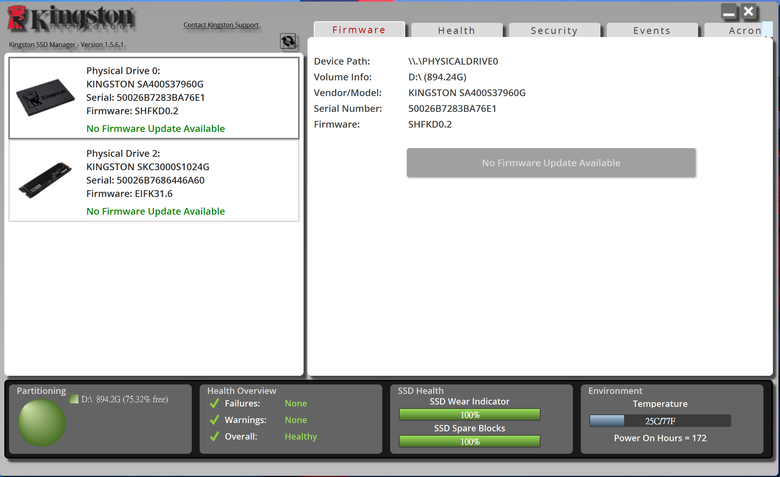
Task: Click the SSD Spare Blocks 100% bar
Action: coord(470,441)
